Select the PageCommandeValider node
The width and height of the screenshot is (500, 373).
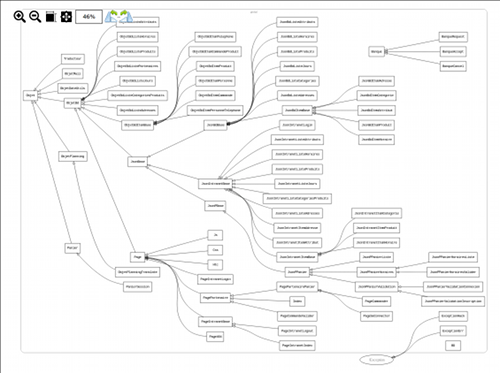point(297,316)
